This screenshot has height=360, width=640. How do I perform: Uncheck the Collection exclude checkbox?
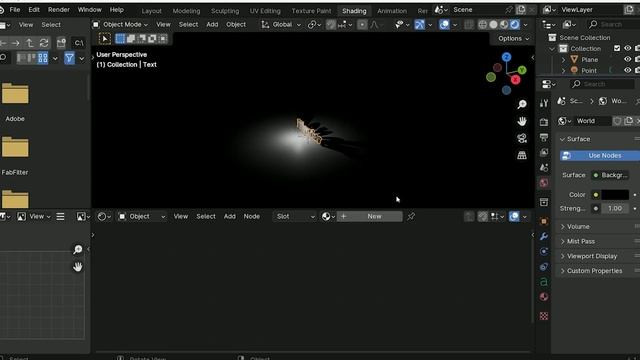coord(617,48)
